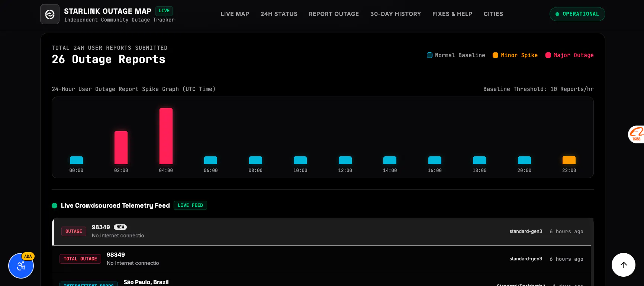Select the 18:00 baseline bar
644x286 pixels.
tap(479, 160)
